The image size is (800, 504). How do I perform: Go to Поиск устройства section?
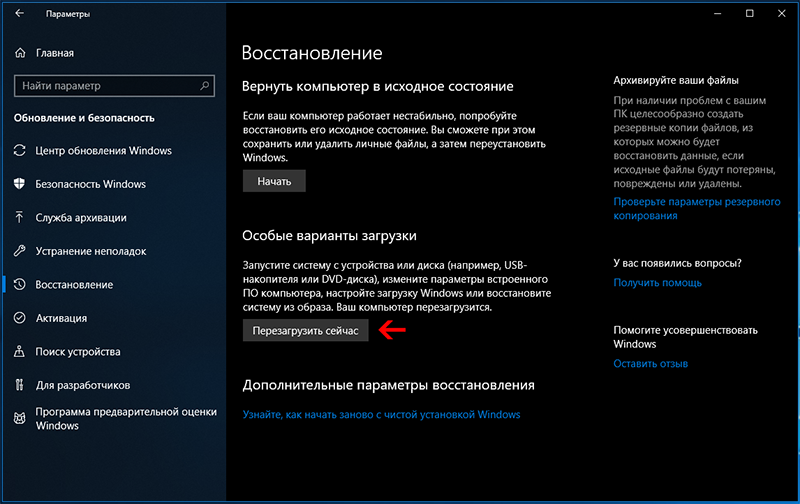click(x=78, y=351)
